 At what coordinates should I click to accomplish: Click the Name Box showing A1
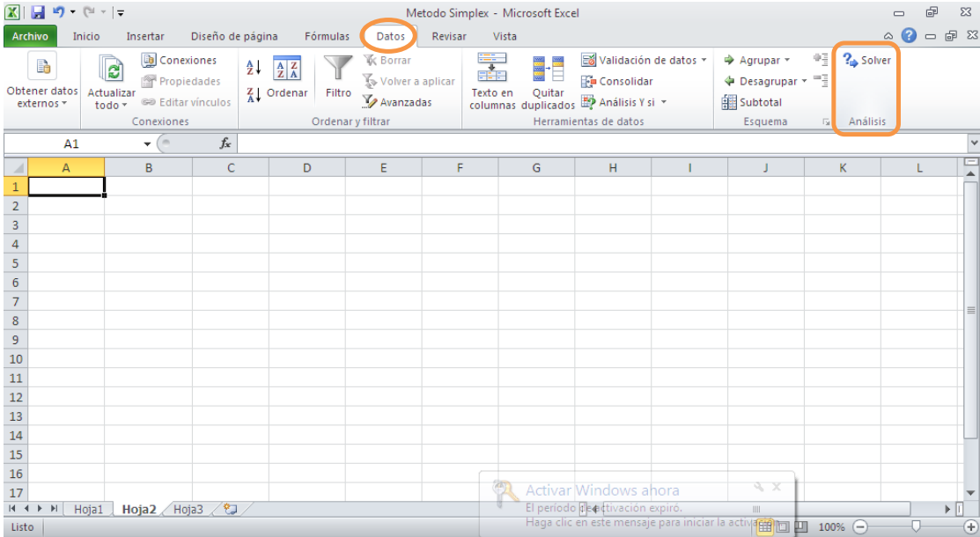(x=72, y=143)
